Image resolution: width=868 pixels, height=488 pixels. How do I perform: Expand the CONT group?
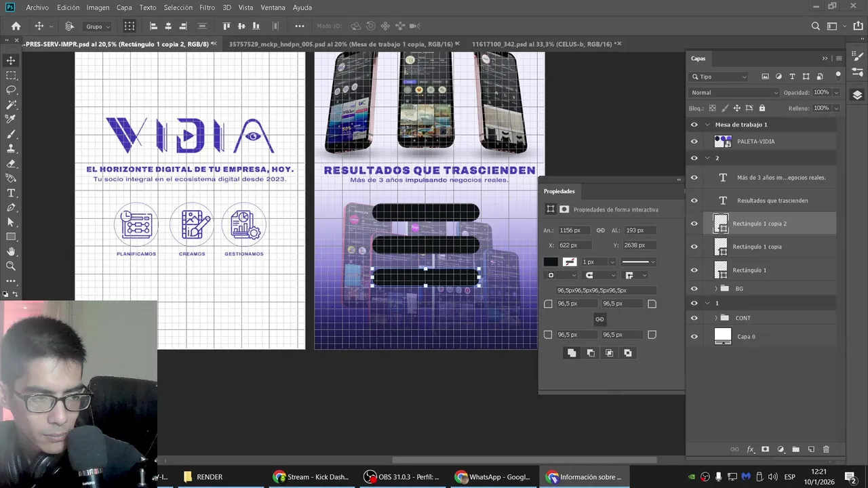716,318
